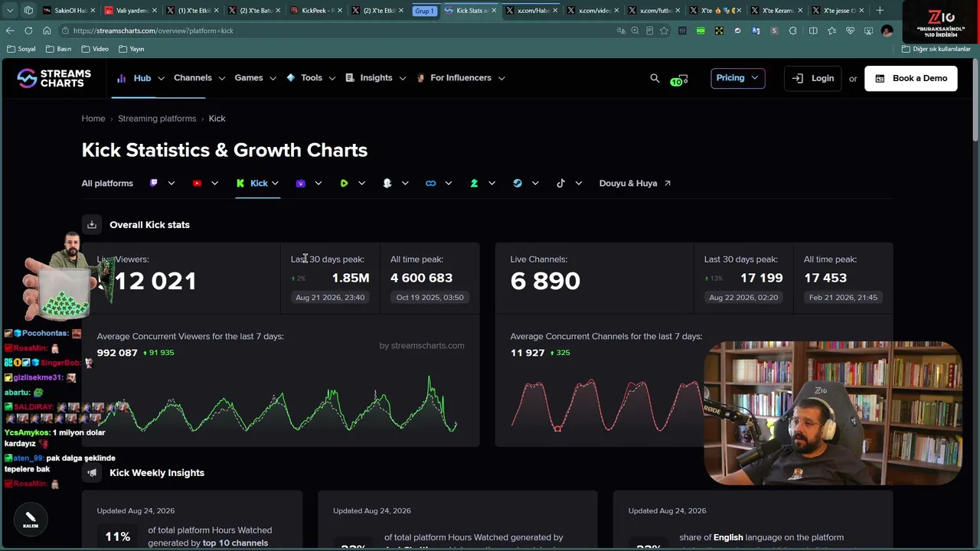Screen dimensions: 980x551
Task: Open Douyu & Huya external link
Action: [x=635, y=183]
